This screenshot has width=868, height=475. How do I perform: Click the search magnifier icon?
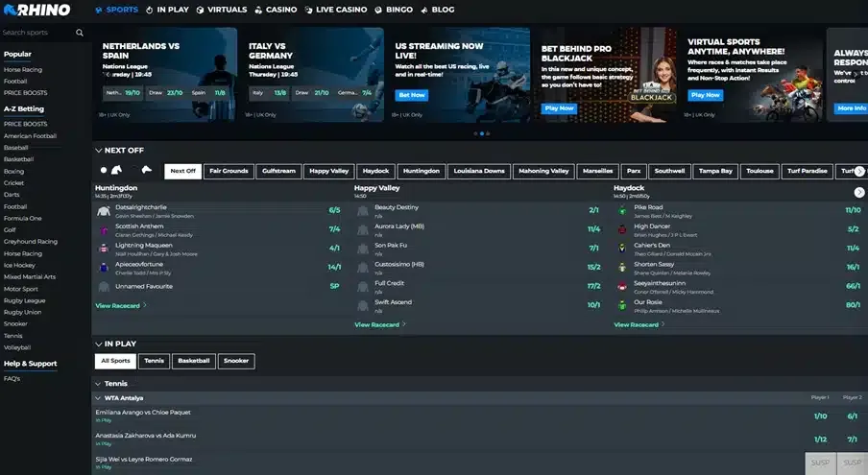click(x=80, y=33)
